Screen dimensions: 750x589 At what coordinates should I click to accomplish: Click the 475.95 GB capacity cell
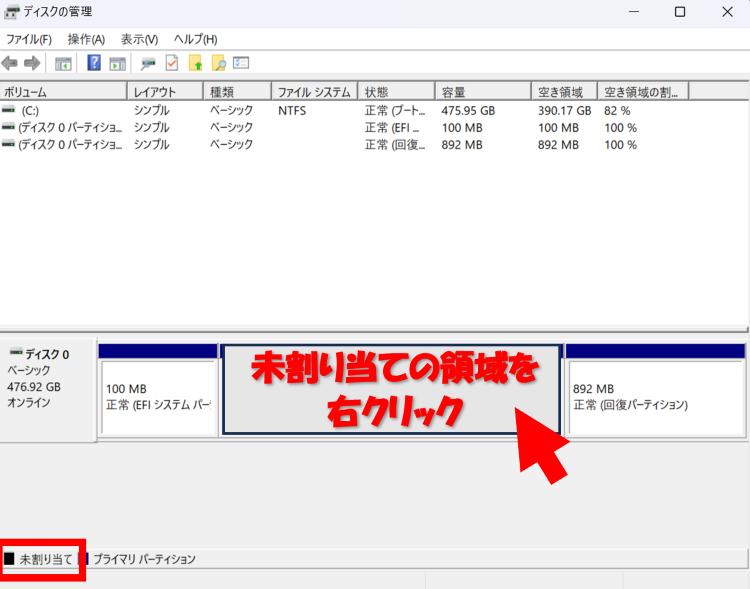[x=468, y=111]
